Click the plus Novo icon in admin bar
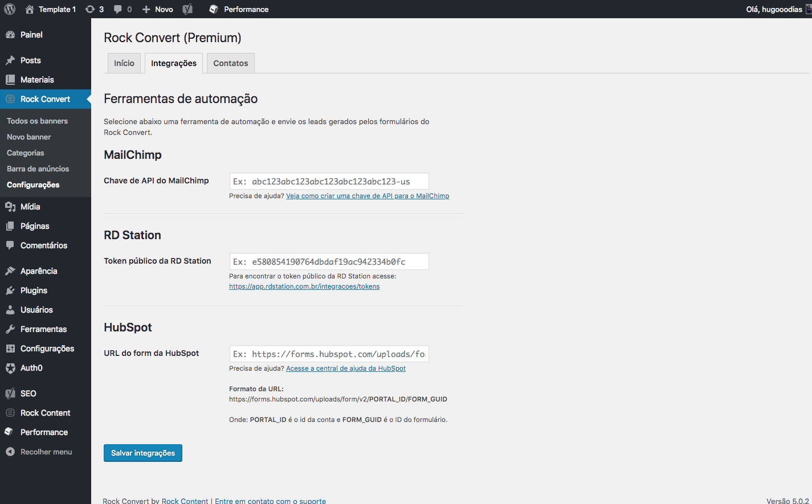This screenshot has width=812, height=504. pos(146,9)
